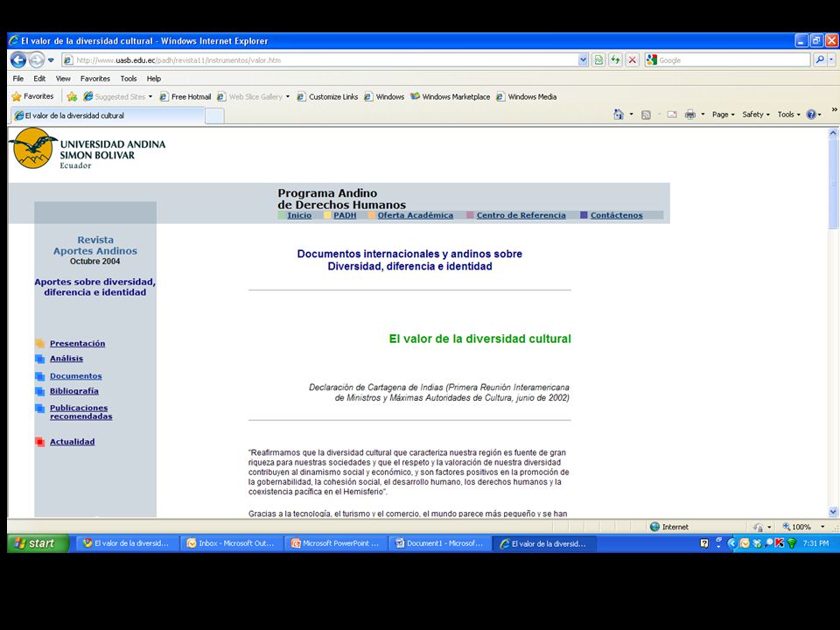Screen dimensions: 840x630
Task: Switch to Document1 Microsoft Word taskbar button
Action: [x=439, y=543]
